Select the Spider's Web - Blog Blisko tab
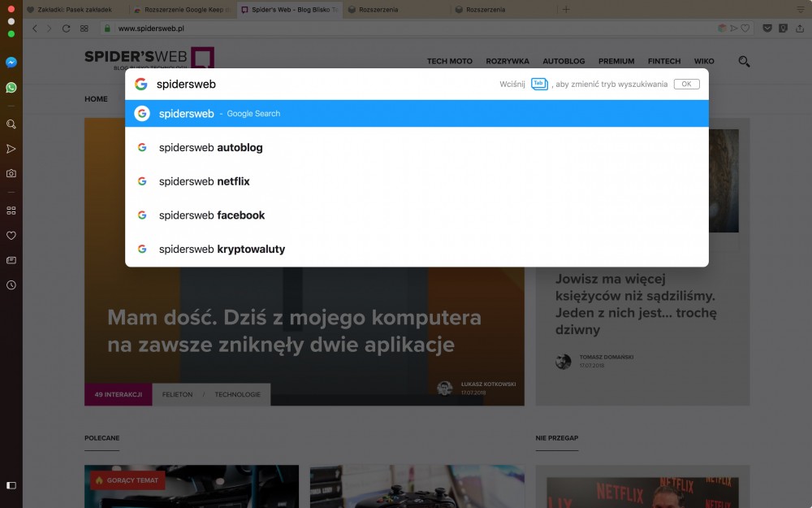 (x=290, y=9)
